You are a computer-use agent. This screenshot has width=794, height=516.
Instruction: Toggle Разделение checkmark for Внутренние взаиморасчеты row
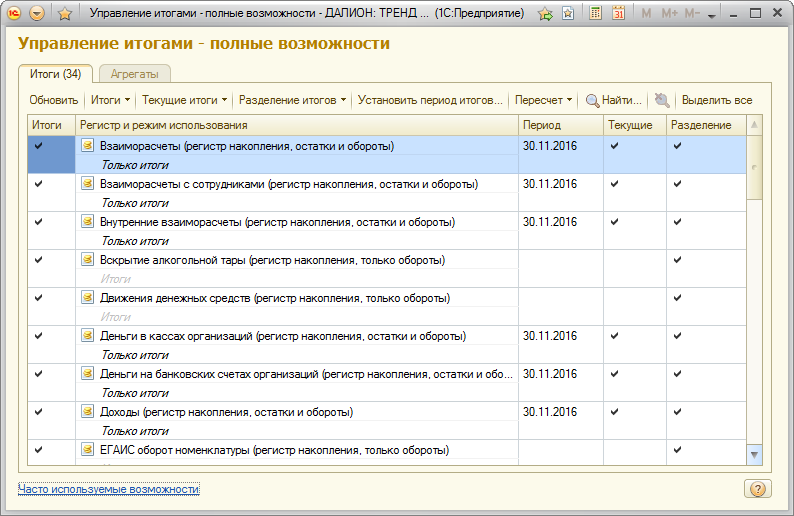678,222
